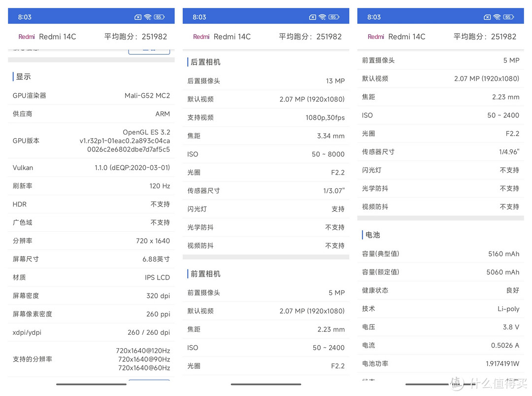Select the 闪光灯 支持 row in middle screen
The height and width of the screenshot is (396, 532).
click(x=266, y=210)
